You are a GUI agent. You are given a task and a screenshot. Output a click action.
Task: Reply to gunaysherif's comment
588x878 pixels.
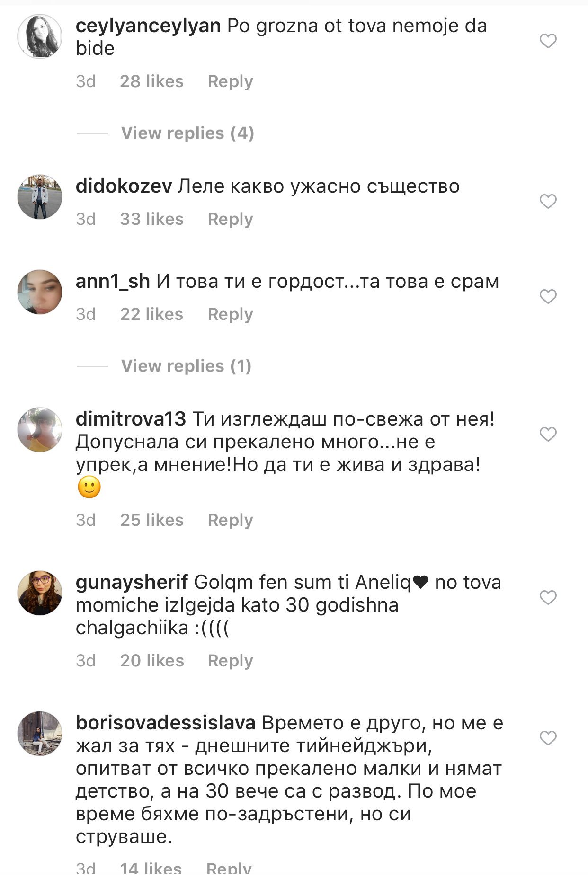[x=230, y=661]
